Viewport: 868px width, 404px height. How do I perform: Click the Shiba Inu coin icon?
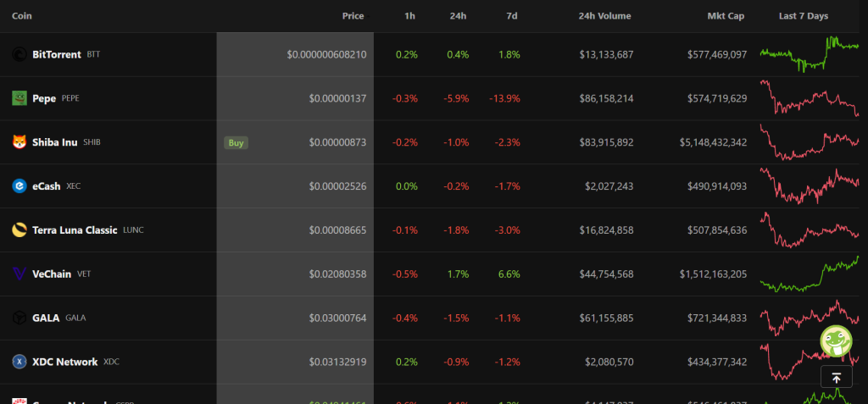coord(19,142)
